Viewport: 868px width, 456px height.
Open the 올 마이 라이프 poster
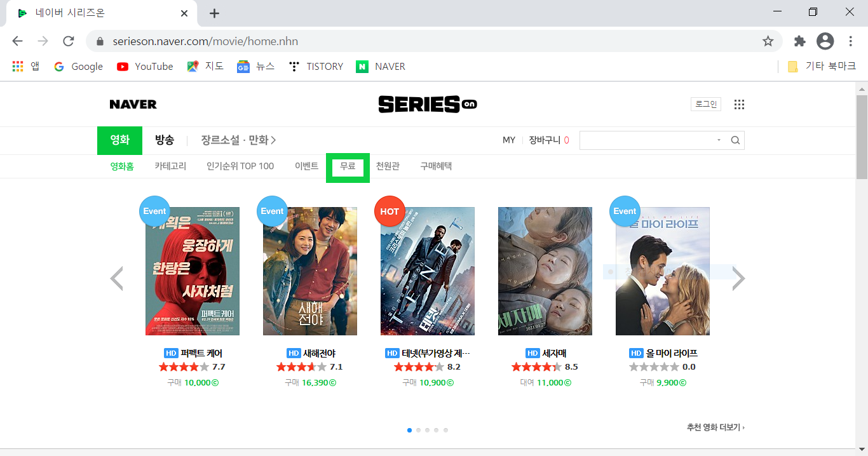pos(663,271)
